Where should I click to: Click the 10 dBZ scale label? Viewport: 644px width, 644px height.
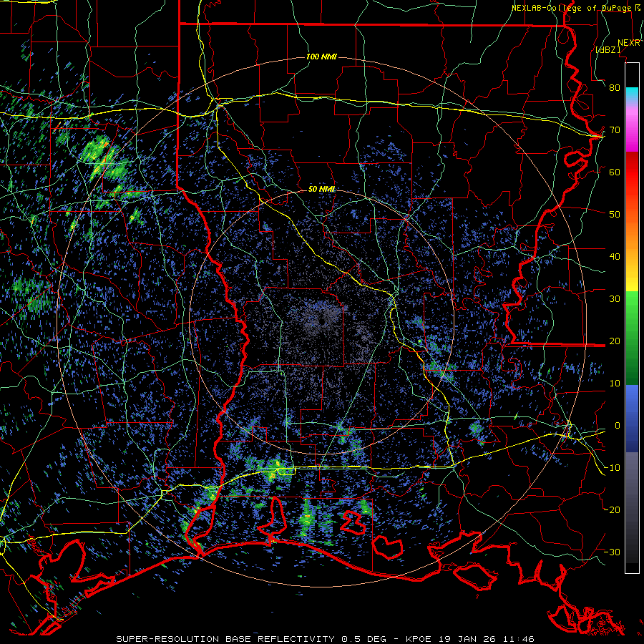pyautogui.click(x=615, y=384)
